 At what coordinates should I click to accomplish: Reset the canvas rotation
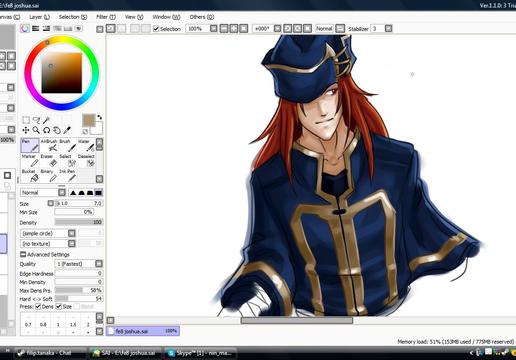[307, 29]
